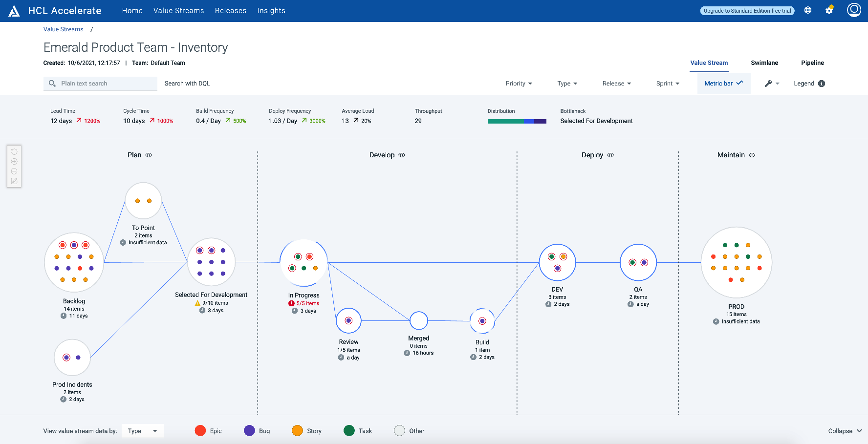The width and height of the screenshot is (868, 444).
Task: Click the Value Streams breadcrumb link
Action: (64, 29)
